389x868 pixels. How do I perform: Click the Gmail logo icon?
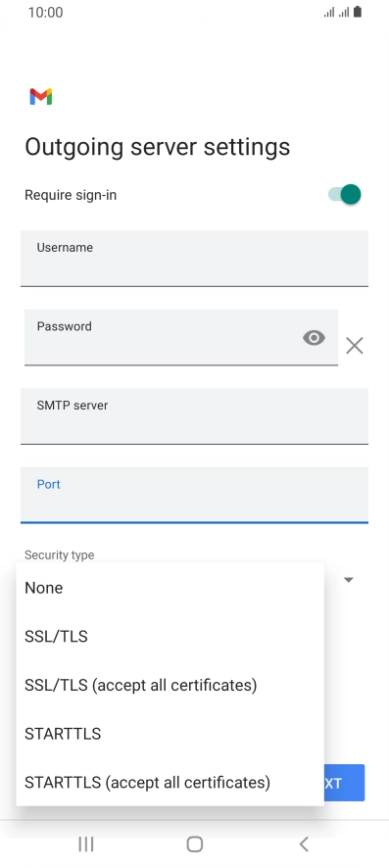[x=41, y=97]
